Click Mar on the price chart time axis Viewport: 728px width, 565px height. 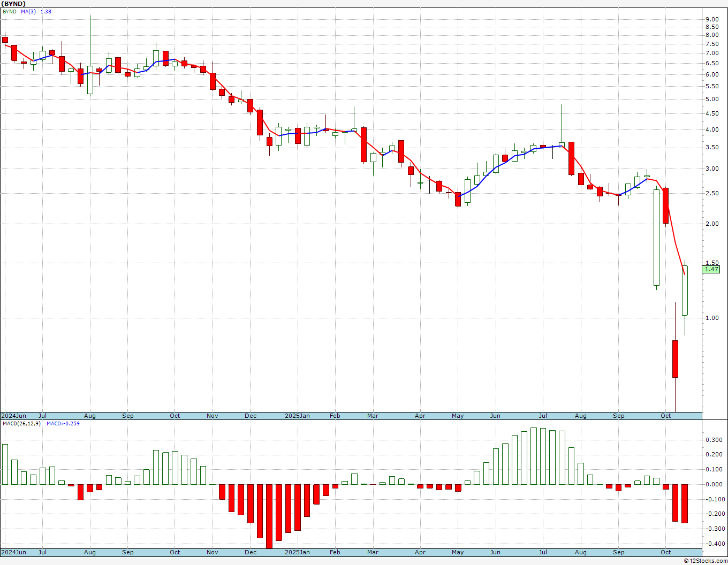click(373, 416)
